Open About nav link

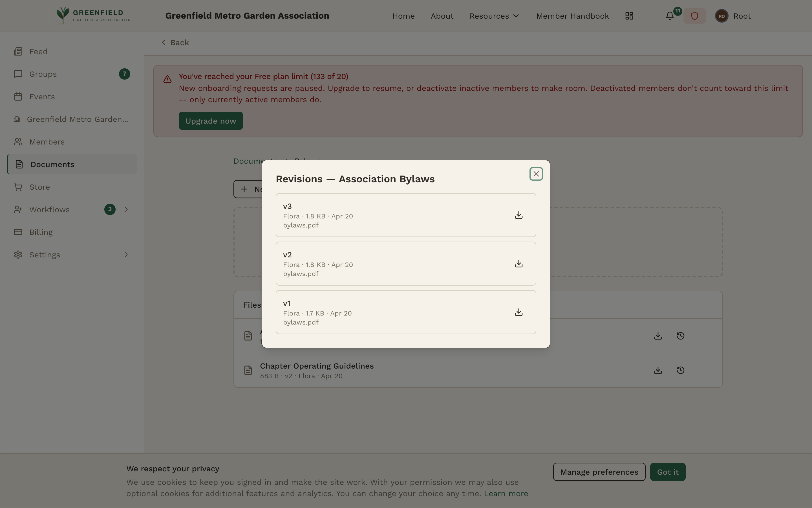[442, 16]
